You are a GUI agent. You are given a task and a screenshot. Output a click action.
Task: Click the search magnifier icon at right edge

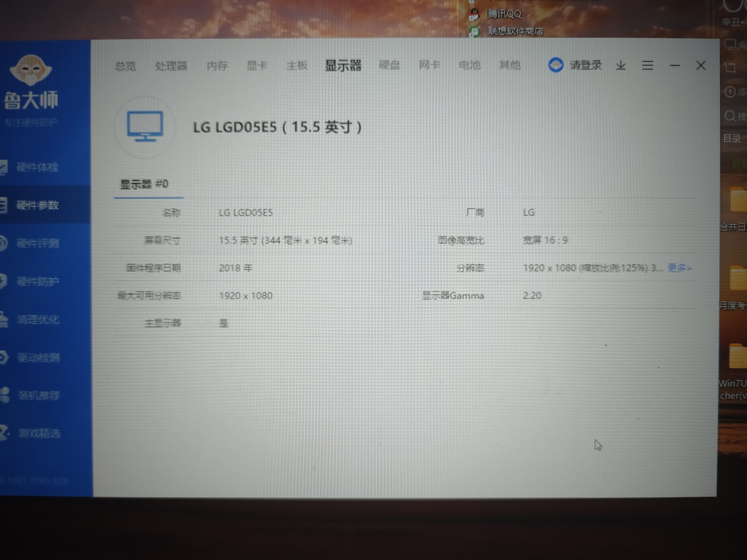[730, 116]
